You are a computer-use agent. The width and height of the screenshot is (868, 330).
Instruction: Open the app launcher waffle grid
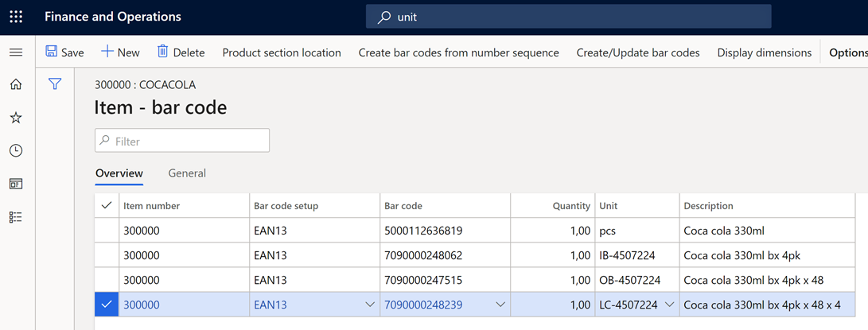point(16,17)
